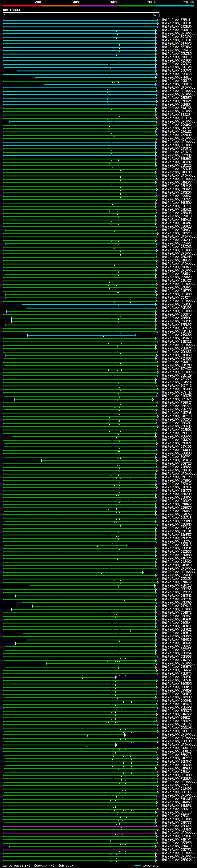Click the orange ~40% identity legend segment
Screen dimensions: 197x868
tap(60, 6)
